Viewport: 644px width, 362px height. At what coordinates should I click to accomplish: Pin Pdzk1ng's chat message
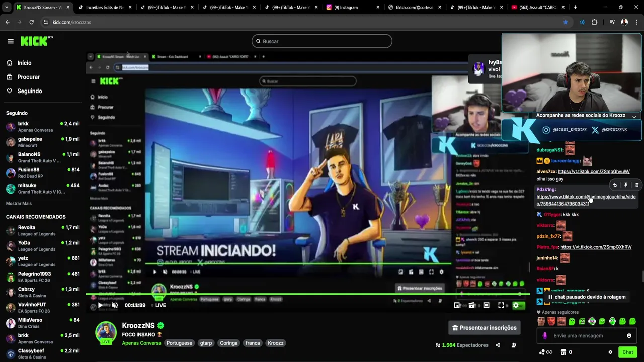626,185
